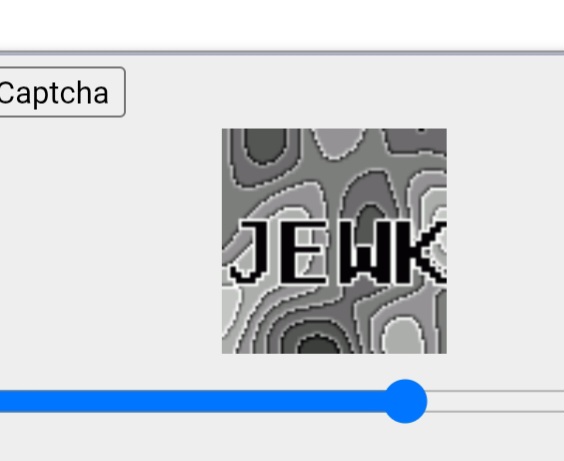Click the dark blob at captcha bottom center
This screenshot has height=461, width=564.
coord(318,344)
